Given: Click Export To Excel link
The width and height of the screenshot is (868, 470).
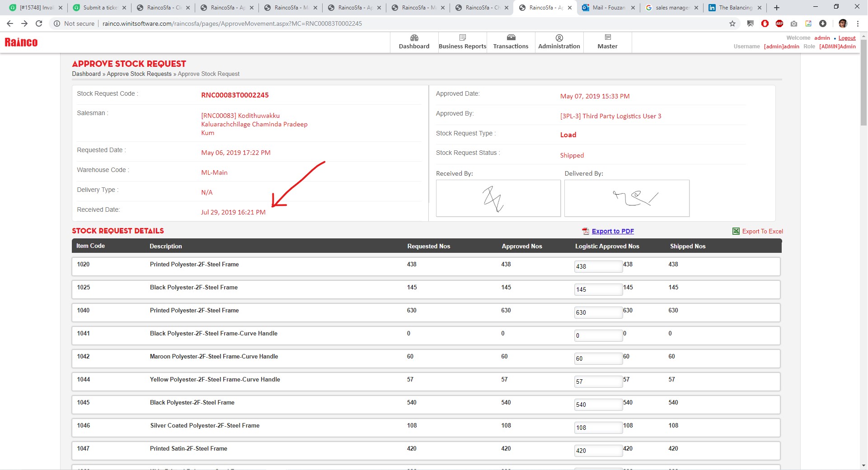Looking at the screenshot, I should pos(762,231).
